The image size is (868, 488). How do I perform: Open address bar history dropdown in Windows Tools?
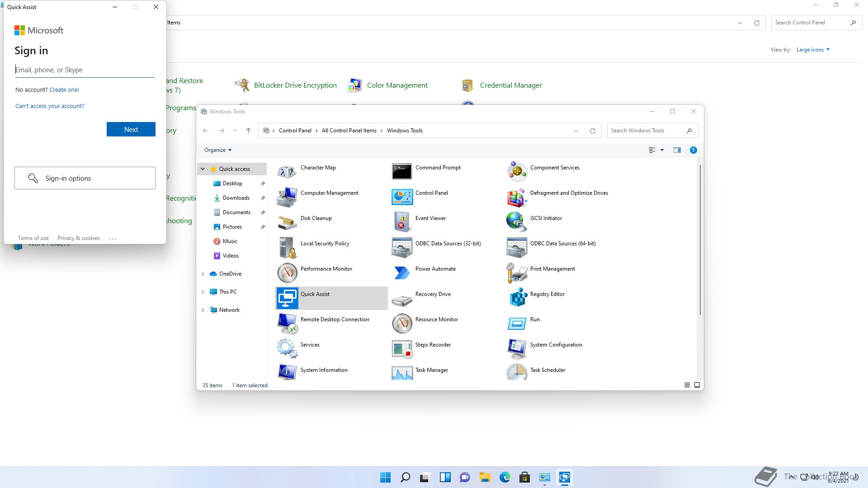click(576, 131)
